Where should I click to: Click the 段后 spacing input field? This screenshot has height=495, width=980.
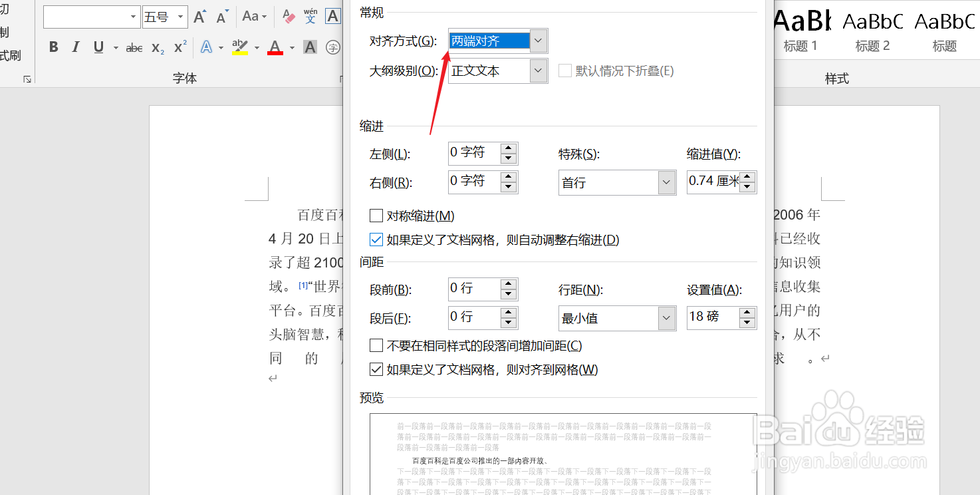(x=475, y=318)
